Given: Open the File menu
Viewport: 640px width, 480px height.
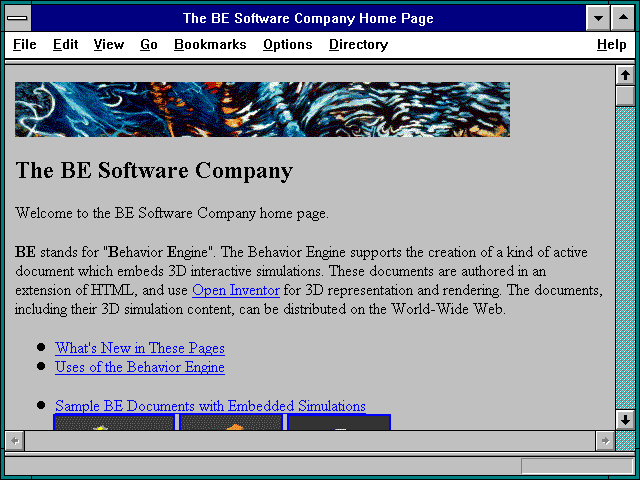Looking at the screenshot, I should (24, 44).
